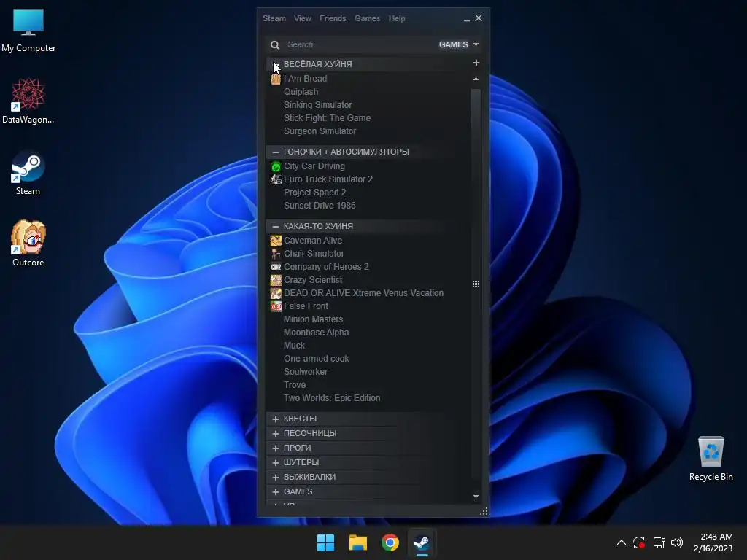Open the I Am Bread game icon

276,79
